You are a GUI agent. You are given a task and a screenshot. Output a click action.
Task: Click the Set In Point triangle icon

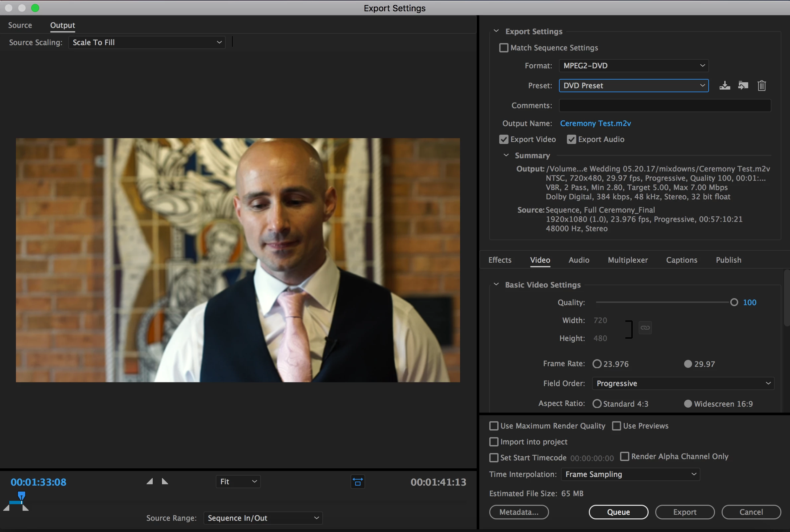[x=150, y=482]
